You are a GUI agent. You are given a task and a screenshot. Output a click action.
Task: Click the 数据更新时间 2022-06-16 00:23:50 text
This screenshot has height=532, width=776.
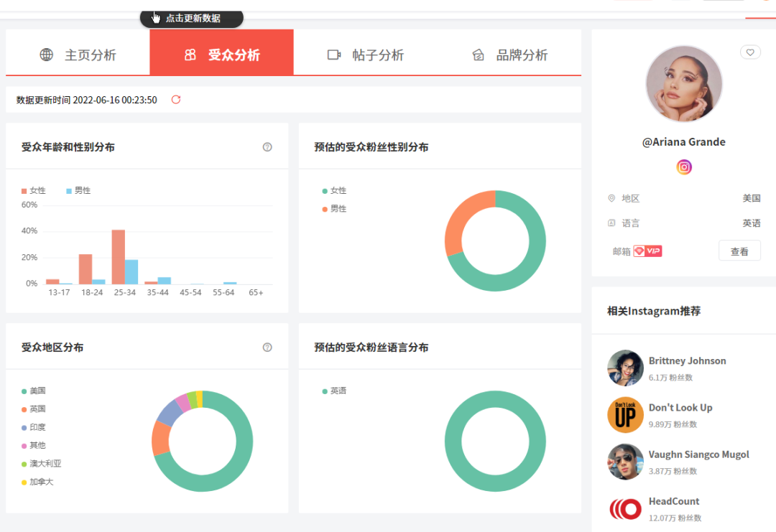tap(87, 100)
